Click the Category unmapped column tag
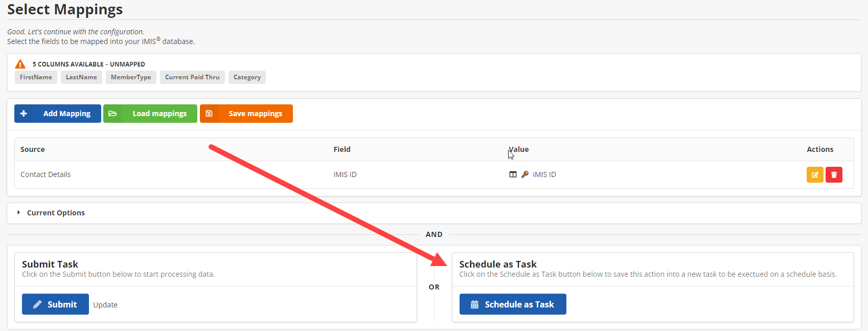 (x=247, y=77)
